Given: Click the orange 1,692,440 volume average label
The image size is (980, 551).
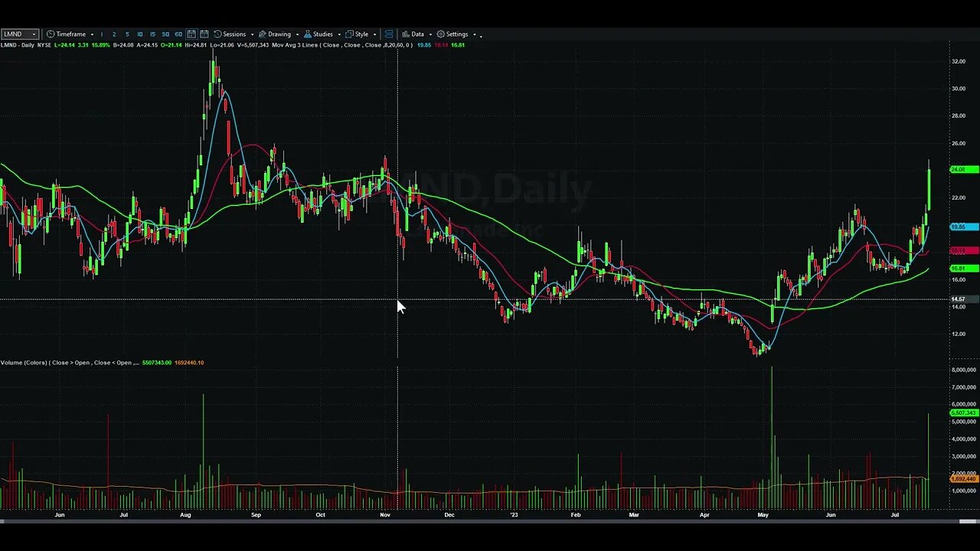Looking at the screenshot, I should 963,479.
